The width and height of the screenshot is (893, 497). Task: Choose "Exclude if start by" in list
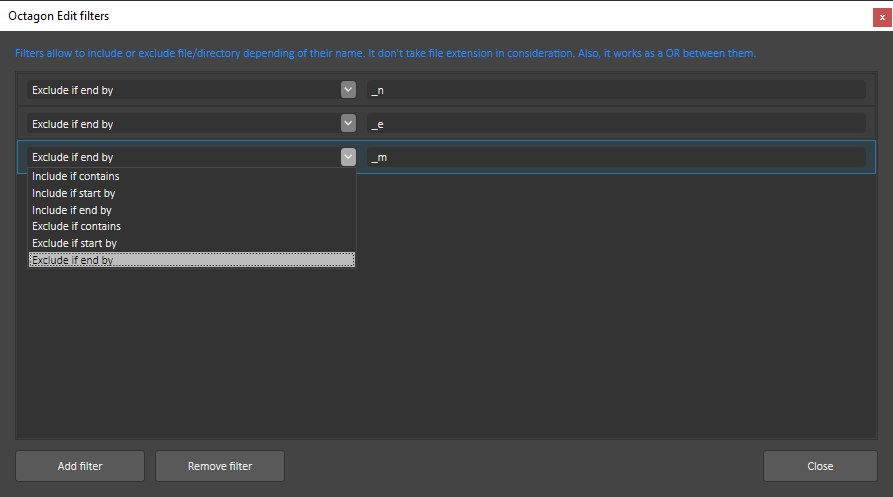point(75,243)
